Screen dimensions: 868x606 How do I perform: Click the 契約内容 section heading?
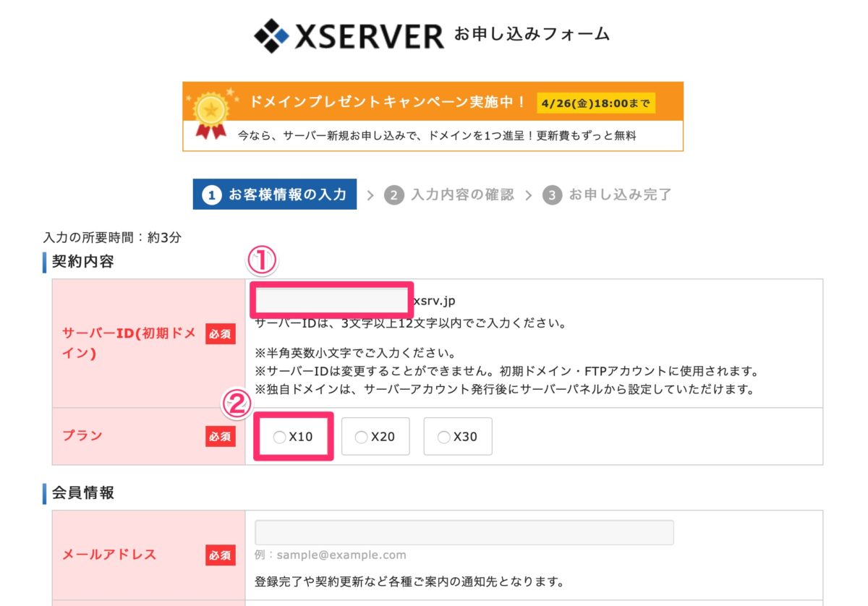coord(82,261)
